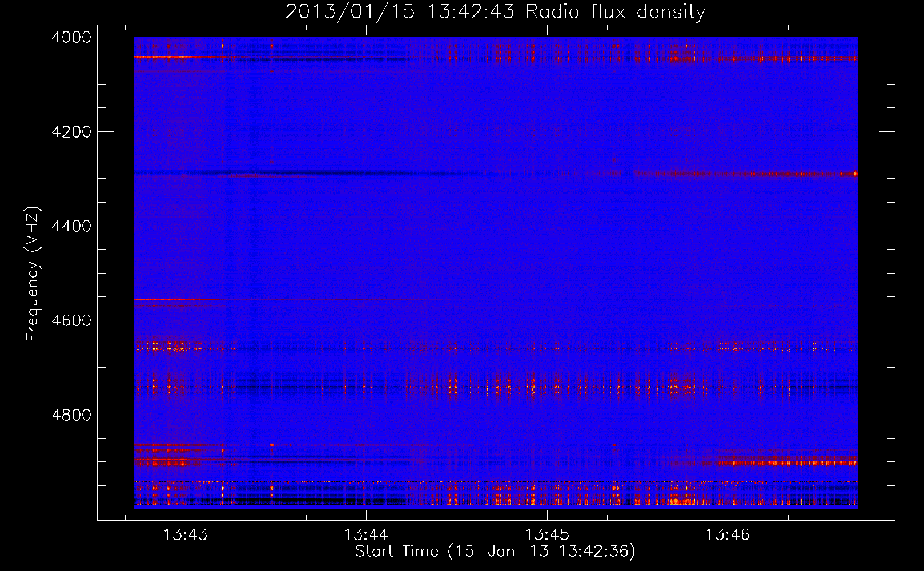This screenshot has height=571, width=924.
Task: Click the 'Frequency (MHZ)' axis label
Action: [x=33, y=274]
